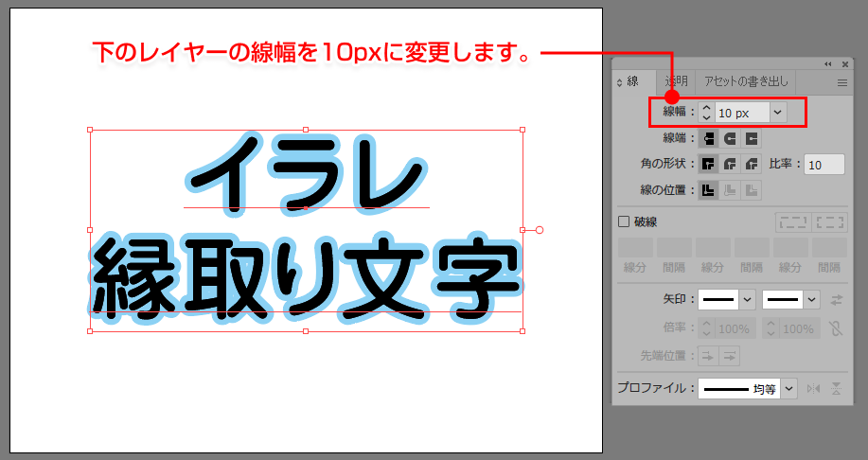This screenshot has height=460, width=868.
Task: Align stroke to center in 線の位置
Action: coord(708,190)
